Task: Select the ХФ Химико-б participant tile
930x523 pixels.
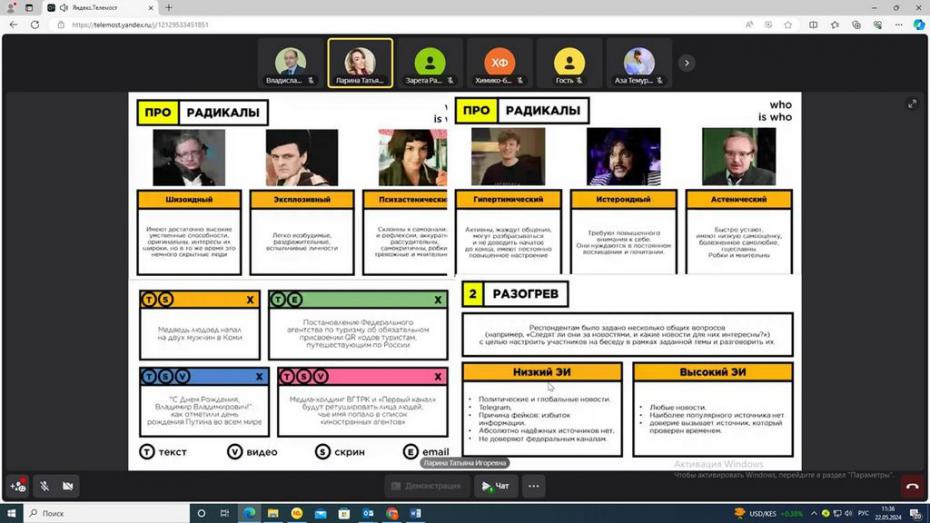Action: pos(499,63)
